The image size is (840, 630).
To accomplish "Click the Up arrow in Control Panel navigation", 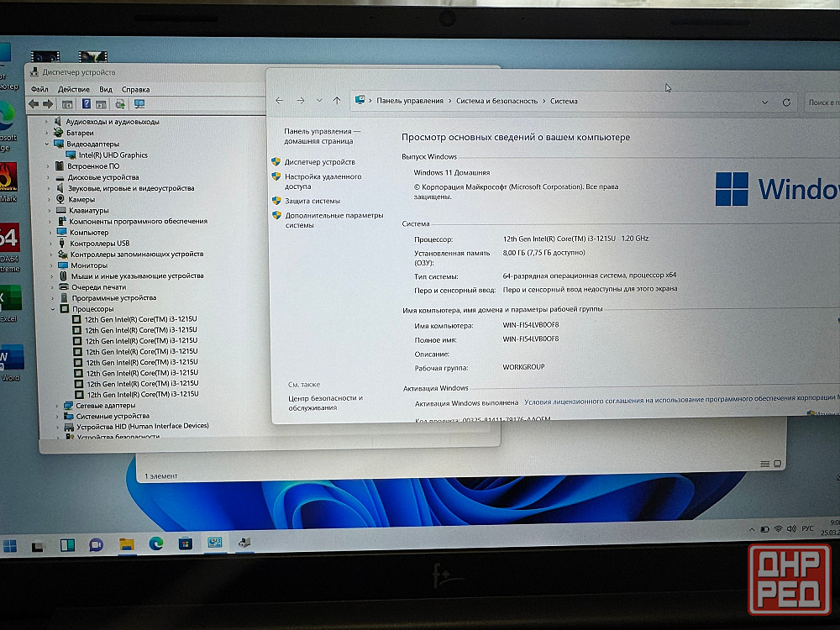I will (x=337, y=101).
